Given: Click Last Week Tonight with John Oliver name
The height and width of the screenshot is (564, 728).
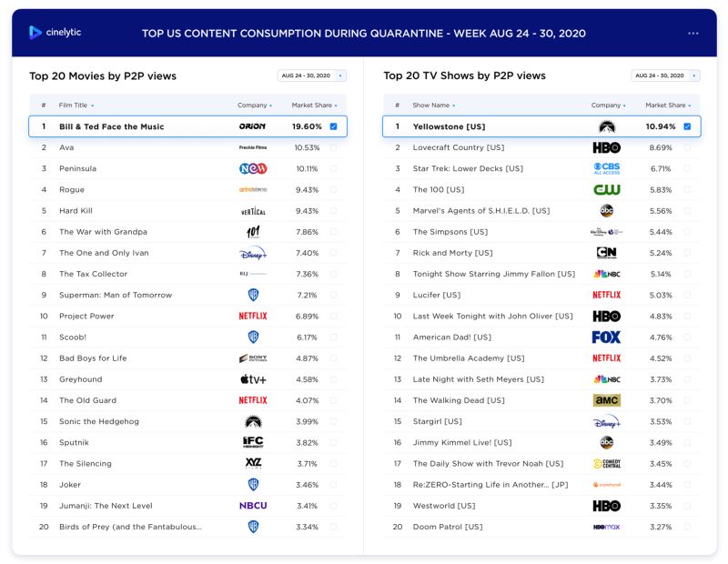Looking at the screenshot, I should pyautogui.click(x=492, y=317).
